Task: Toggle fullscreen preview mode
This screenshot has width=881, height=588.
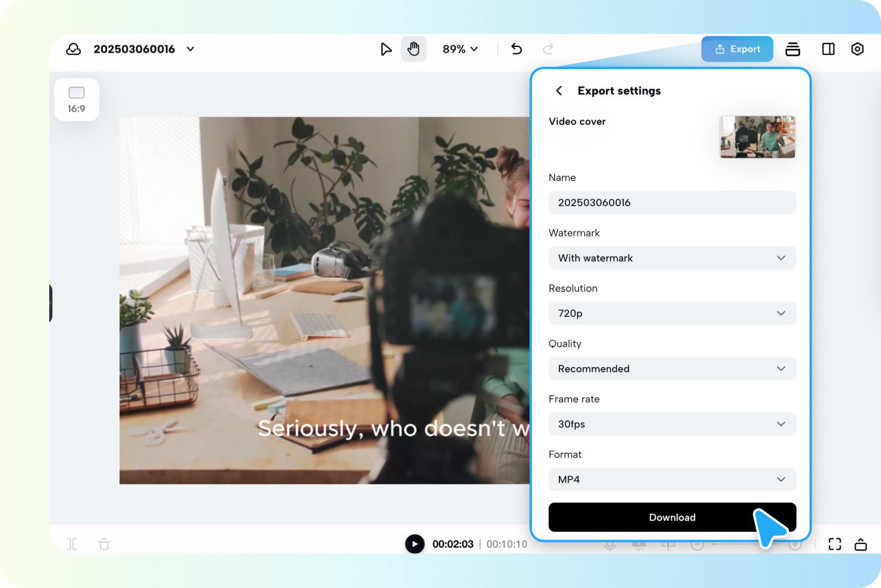Action: coord(834,543)
